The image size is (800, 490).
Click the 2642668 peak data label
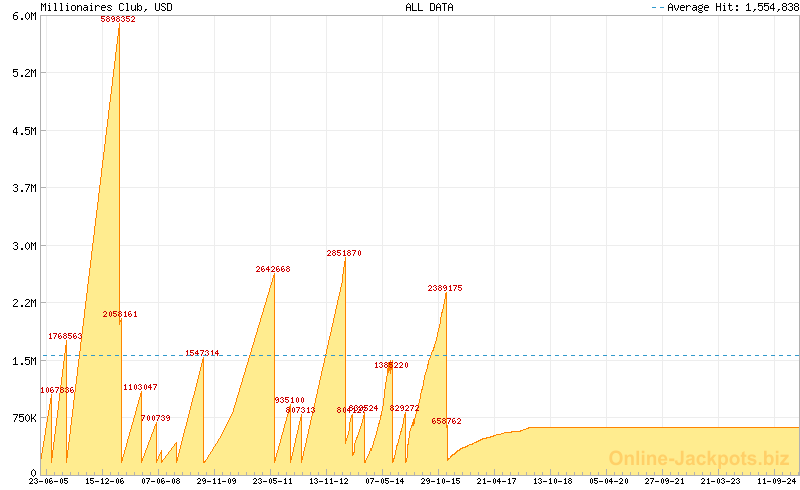click(273, 269)
